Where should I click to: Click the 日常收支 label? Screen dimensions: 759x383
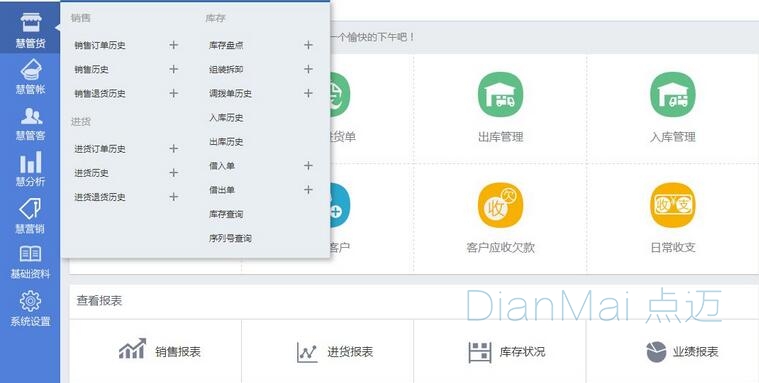click(673, 247)
